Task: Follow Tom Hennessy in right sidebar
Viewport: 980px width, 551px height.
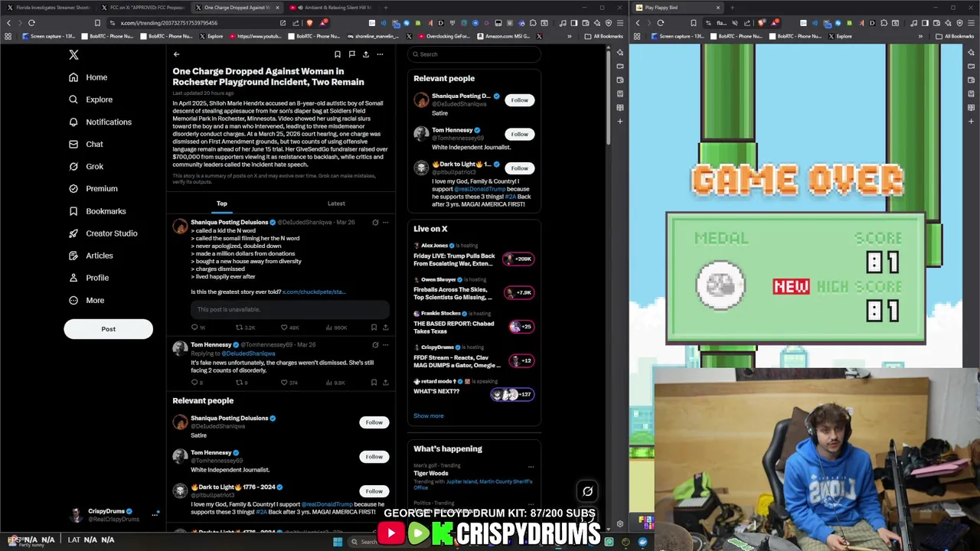Action: [519, 134]
